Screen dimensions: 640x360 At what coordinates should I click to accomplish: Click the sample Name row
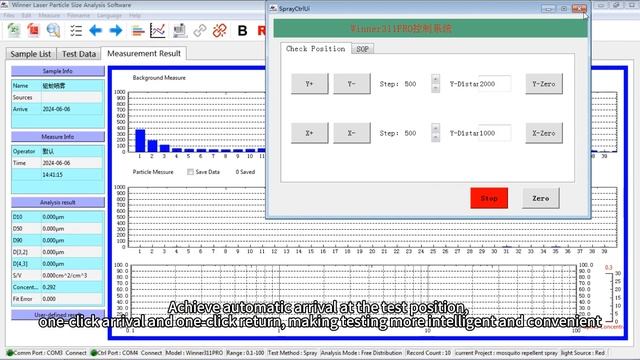point(57,86)
